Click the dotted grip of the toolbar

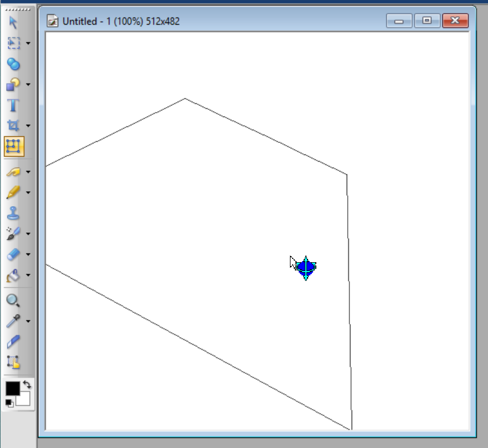click(x=18, y=10)
